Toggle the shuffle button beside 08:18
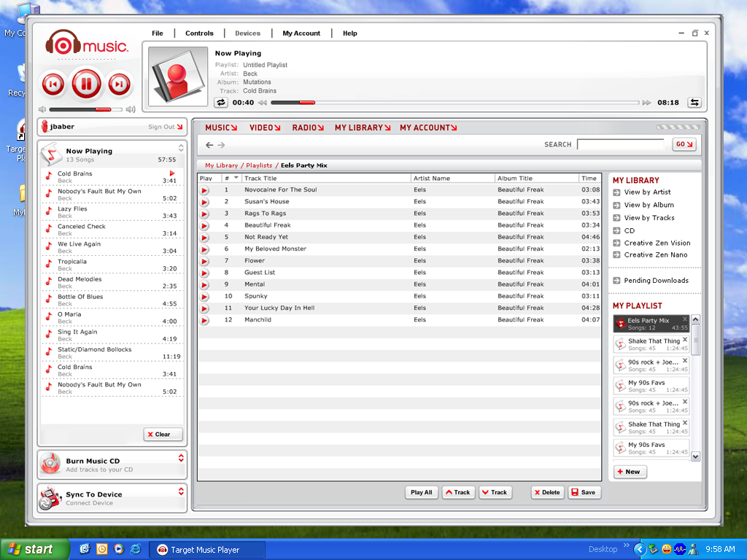 pyautogui.click(x=694, y=102)
